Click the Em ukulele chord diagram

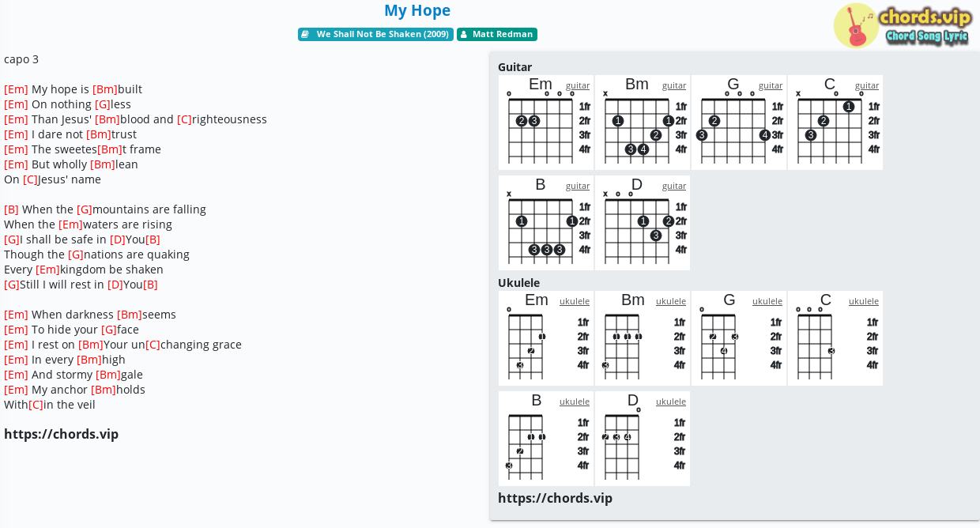pos(546,338)
